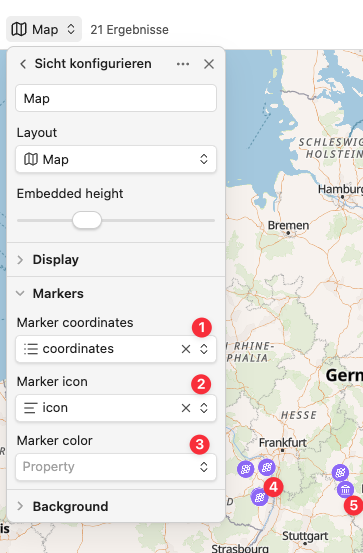Click the map icon in Layout dropdown
363x553 pixels.
(31, 159)
